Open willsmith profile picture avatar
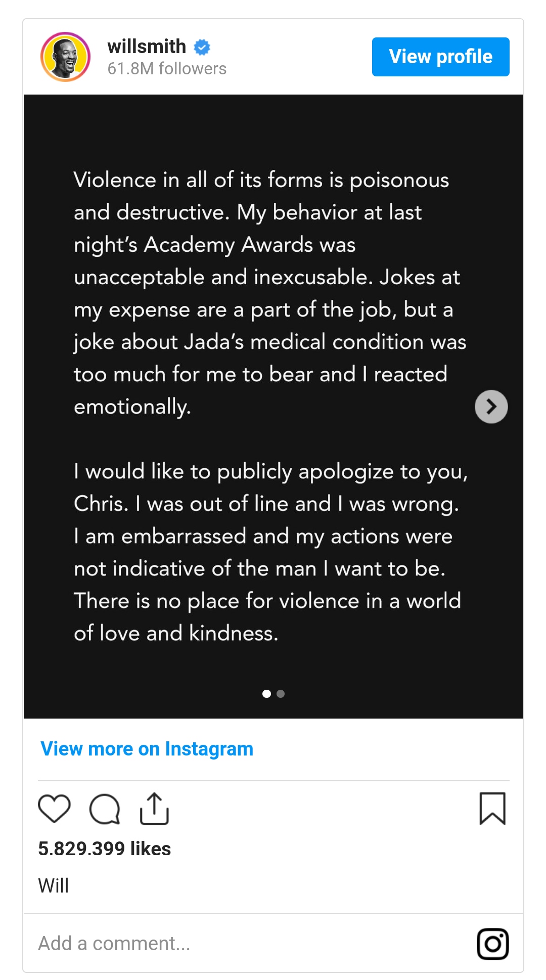This screenshot has width=546, height=980. click(66, 57)
